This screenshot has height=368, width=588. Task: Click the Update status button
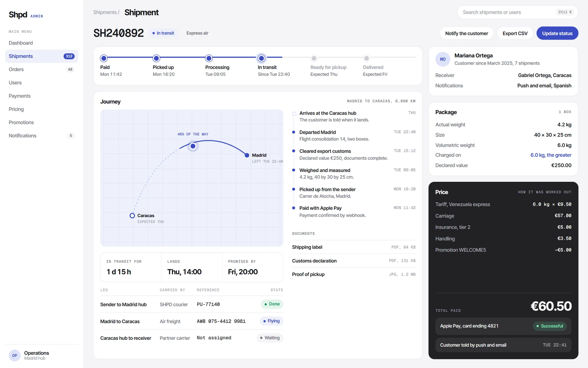[557, 33]
